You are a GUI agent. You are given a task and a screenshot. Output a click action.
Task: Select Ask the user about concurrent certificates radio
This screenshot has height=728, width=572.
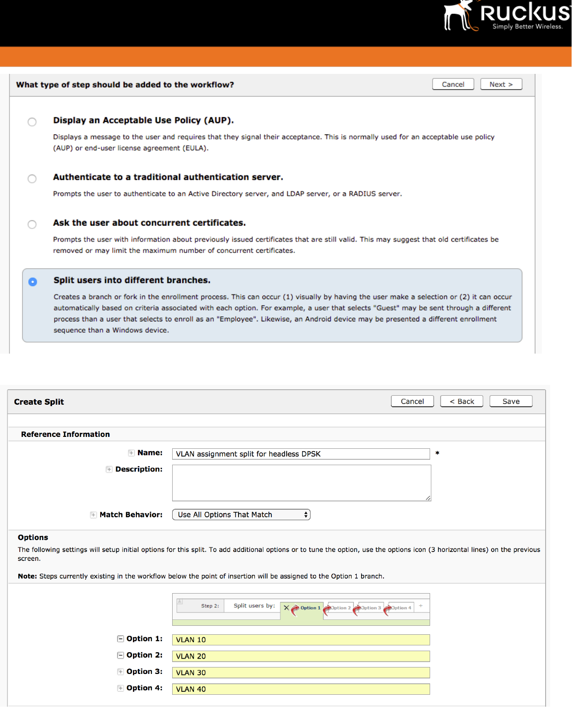32,224
